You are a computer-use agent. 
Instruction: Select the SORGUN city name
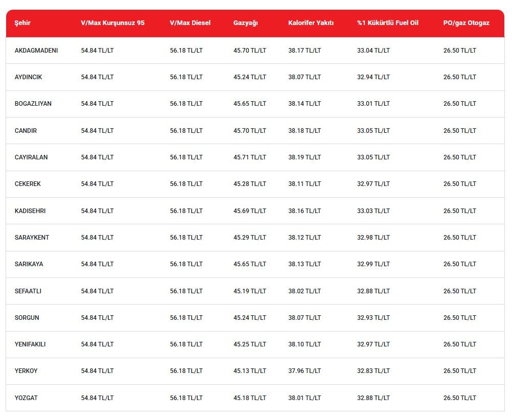click(x=27, y=317)
